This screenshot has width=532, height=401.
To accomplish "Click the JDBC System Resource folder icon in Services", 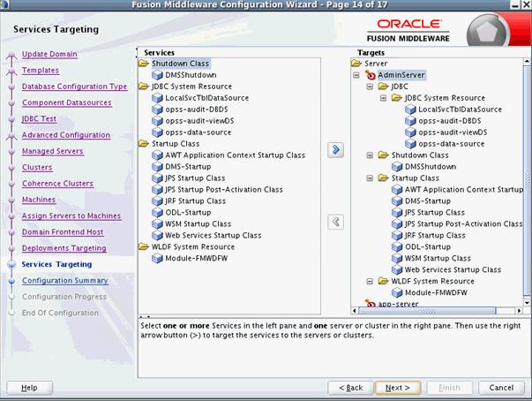I will (x=144, y=87).
